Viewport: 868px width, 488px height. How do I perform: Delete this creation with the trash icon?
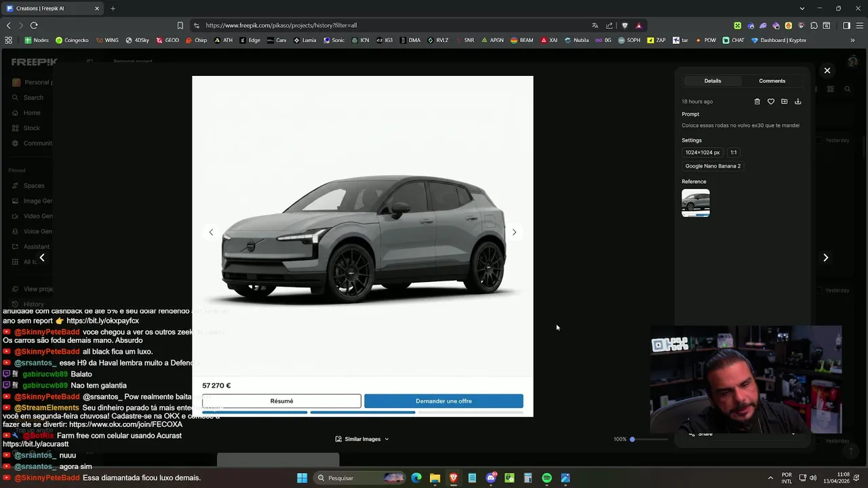(757, 102)
